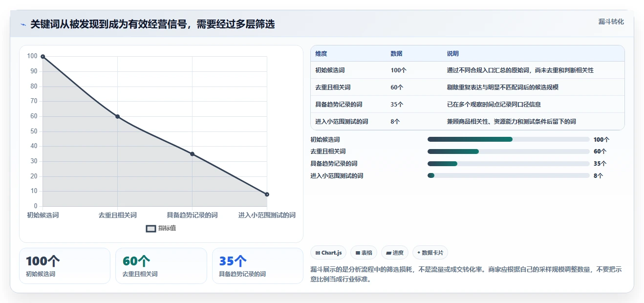This screenshot has width=644, height=303.
Task: Click the description starting 通过不同合规入口
Action: point(520,70)
